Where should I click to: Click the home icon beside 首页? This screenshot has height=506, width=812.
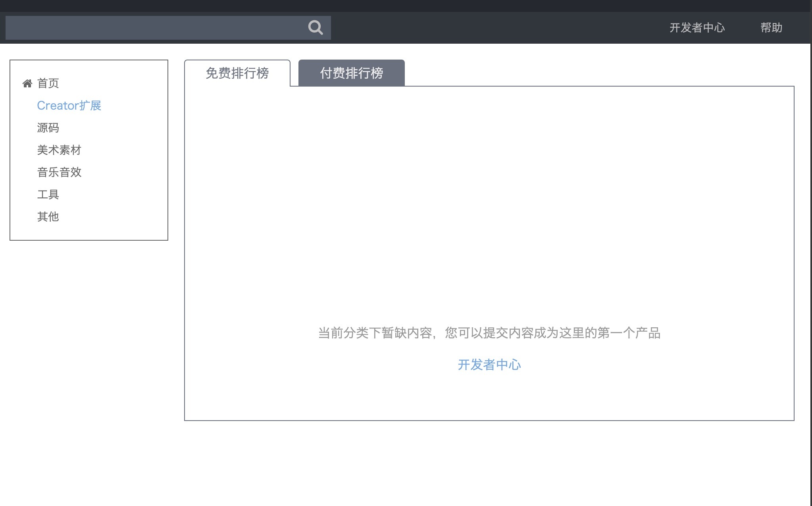coord(27,83)
